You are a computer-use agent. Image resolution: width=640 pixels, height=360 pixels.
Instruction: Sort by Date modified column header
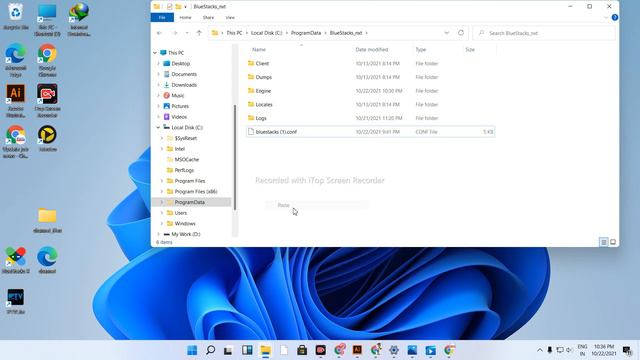coord(371,49)
